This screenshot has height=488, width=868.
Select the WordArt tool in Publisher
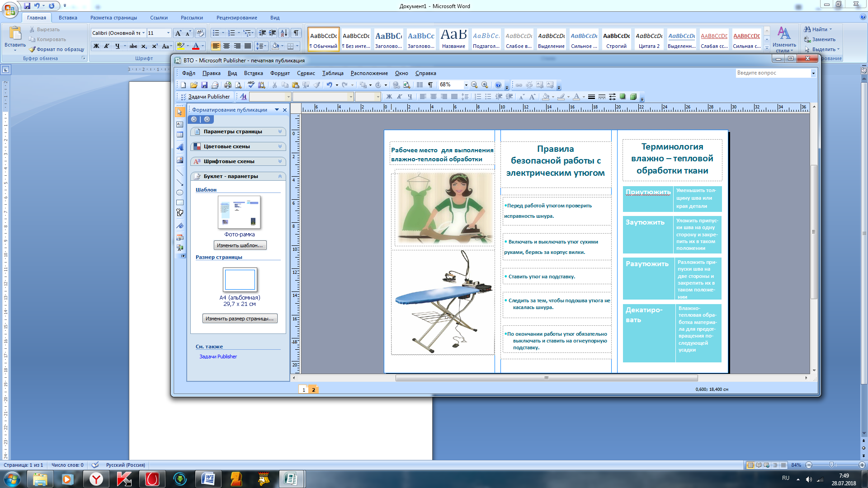click(x=180, y=147)
